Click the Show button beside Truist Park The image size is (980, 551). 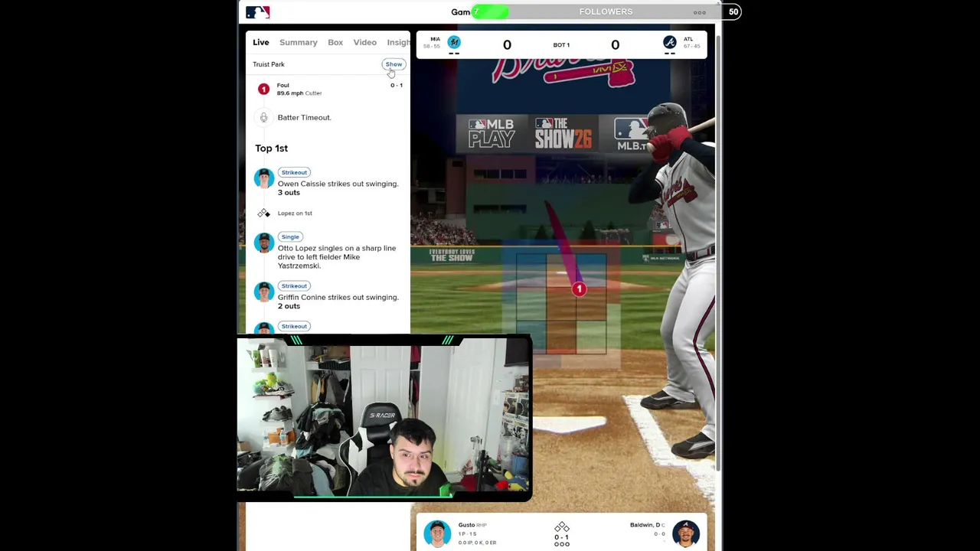(394, 64)
